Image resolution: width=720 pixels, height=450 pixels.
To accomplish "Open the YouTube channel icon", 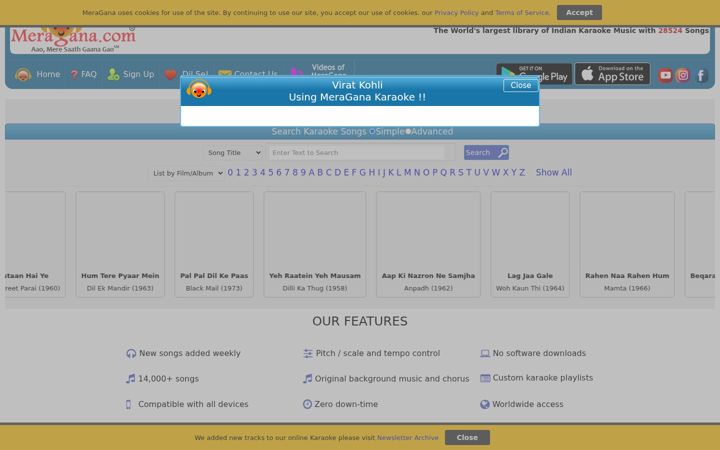I will click(x=665, y=75).
